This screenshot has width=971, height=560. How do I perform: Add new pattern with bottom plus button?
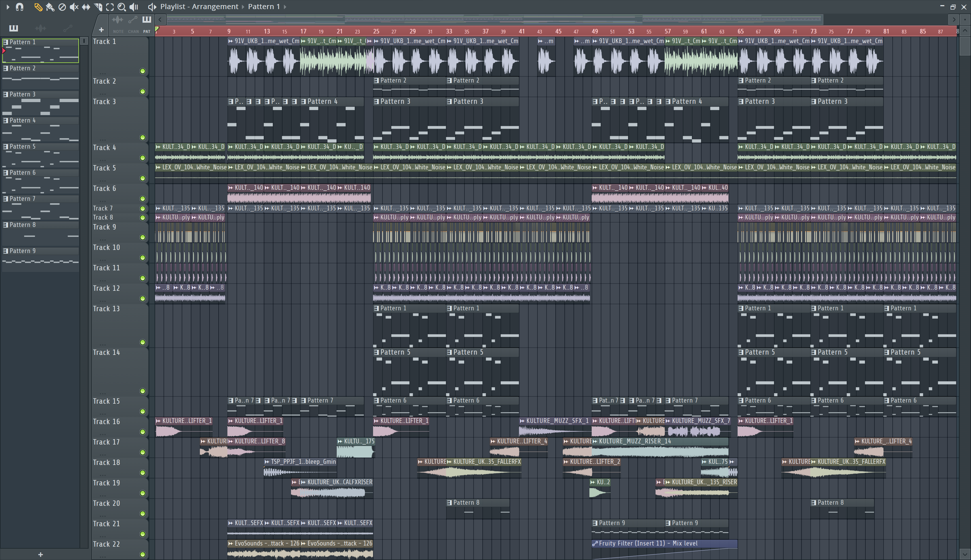pyautogui.click(x=40, y=554)
